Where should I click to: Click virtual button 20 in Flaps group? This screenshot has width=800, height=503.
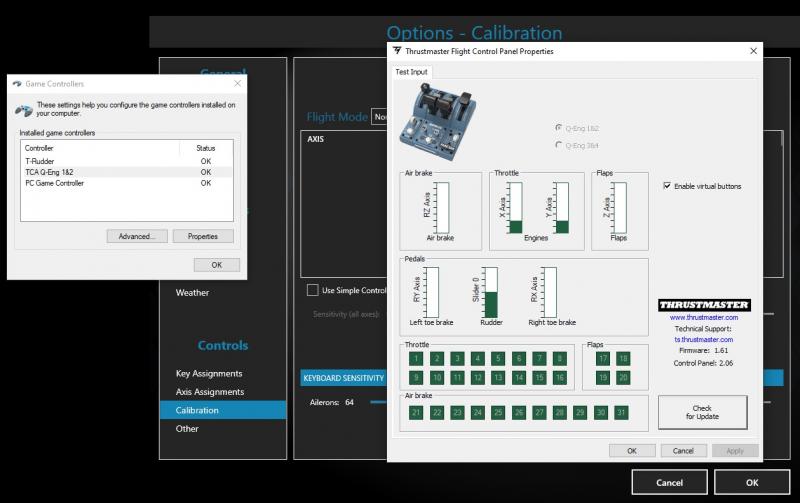click(x=623, y=378)
